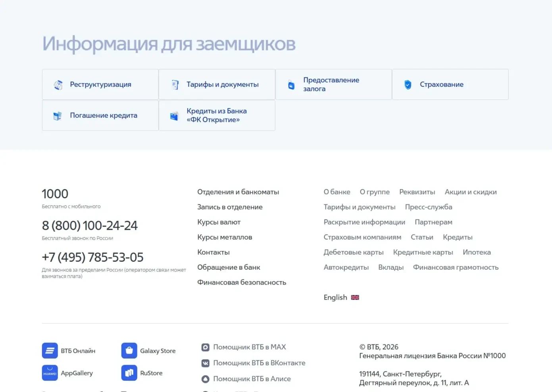The height and width of the screenshot is (392, 552).
Task: Open the Партнерам link
Action: (x=433, y=222)
